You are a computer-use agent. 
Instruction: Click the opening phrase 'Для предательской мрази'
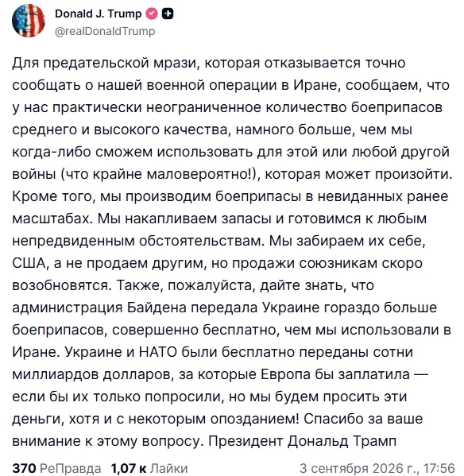(x=104, y=63)
